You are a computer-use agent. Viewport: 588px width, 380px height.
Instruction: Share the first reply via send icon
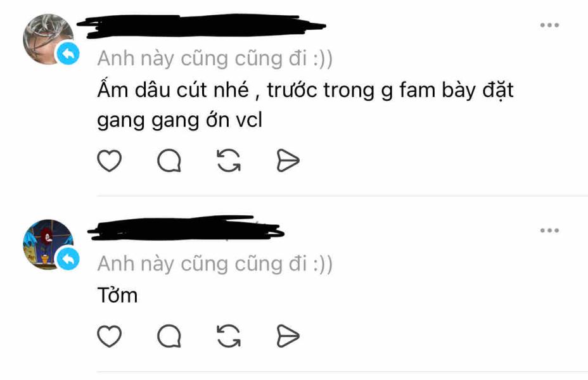[x=288, y=161]
